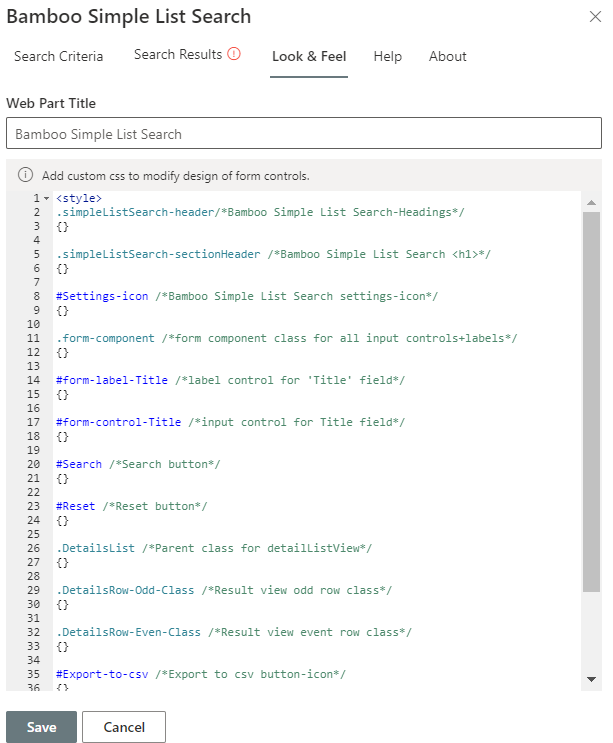Select the Look & Feel tab
This screenshot has height=743, width=613.
click(x=309, y=56)
